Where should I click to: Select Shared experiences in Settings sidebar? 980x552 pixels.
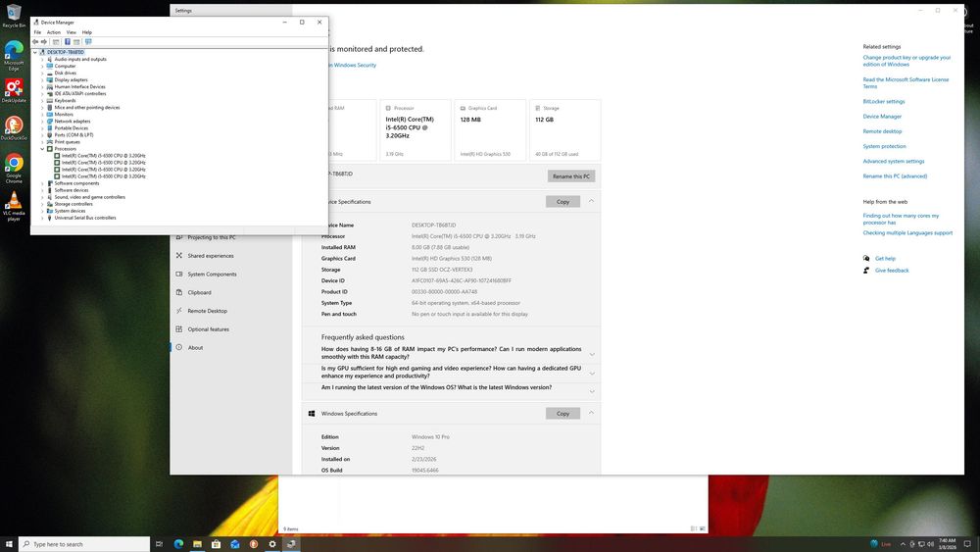pyautogui.click(x=211, y=256)
